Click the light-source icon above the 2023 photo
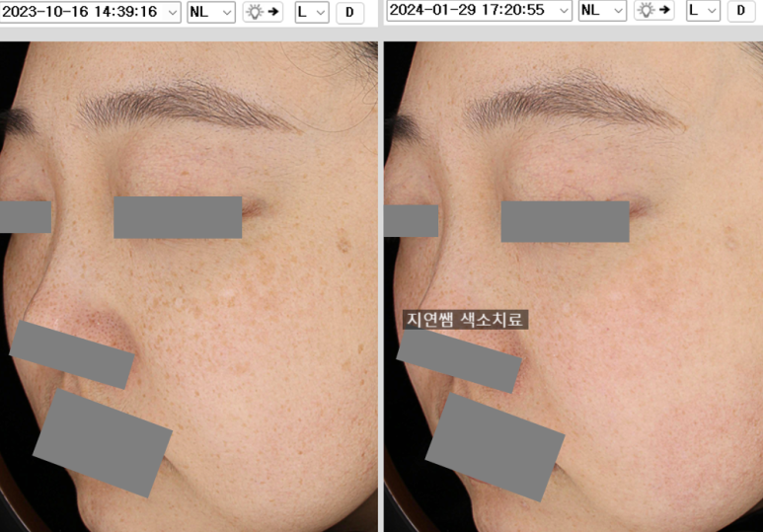The width and height of the screenshot is (763, 532). pyautogui.click(x=262, y=12)
